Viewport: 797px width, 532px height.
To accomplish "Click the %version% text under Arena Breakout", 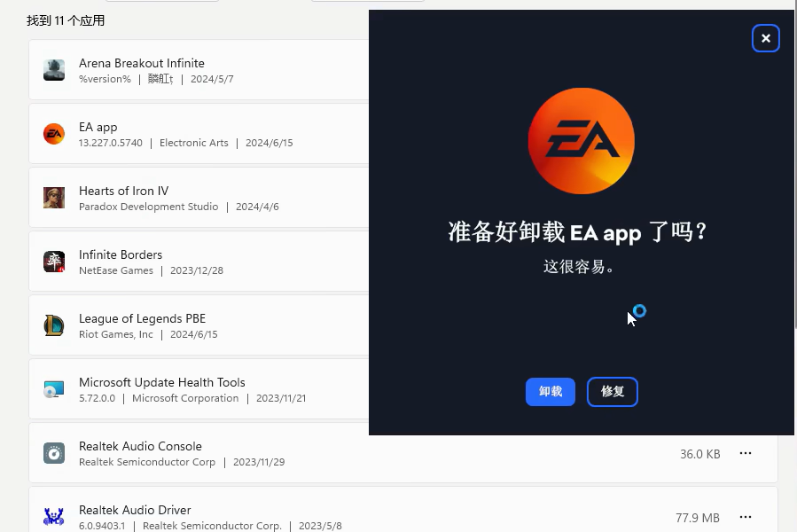I will click(105, 79).
